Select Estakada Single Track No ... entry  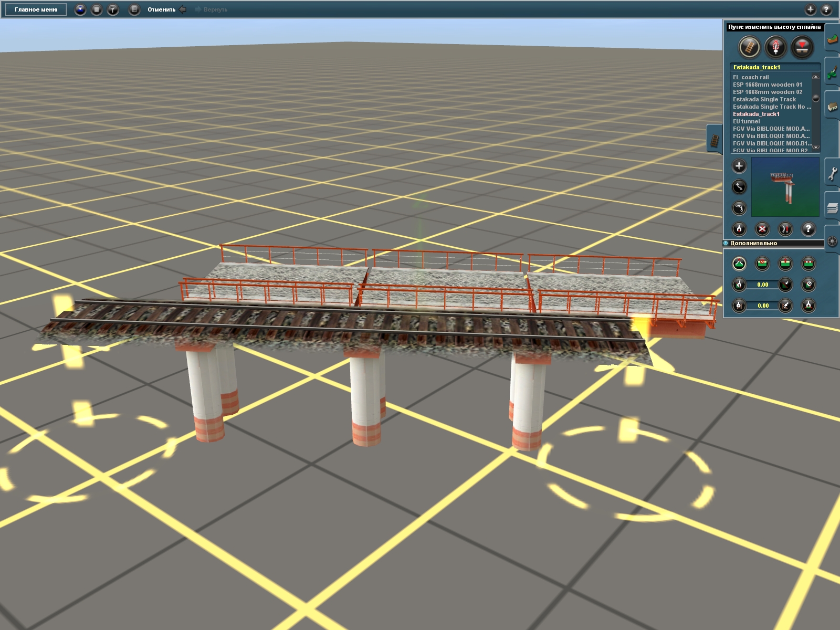[772, 107]
